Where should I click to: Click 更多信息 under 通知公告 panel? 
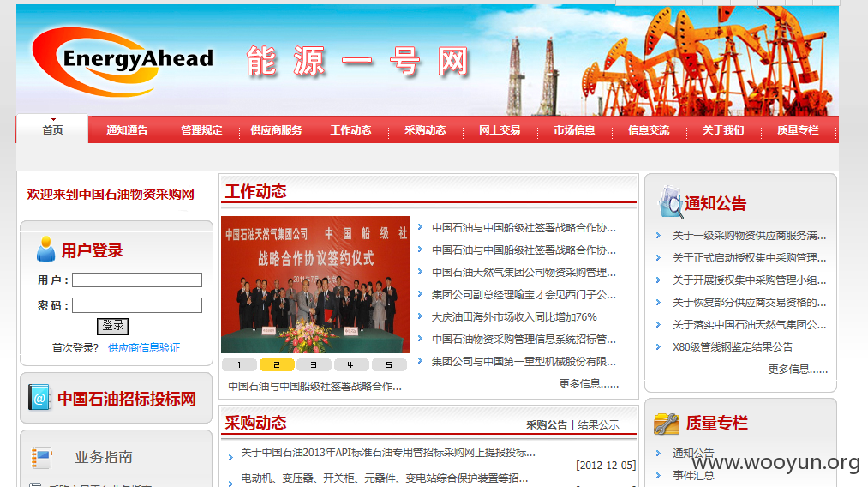[x=798, y=369]
